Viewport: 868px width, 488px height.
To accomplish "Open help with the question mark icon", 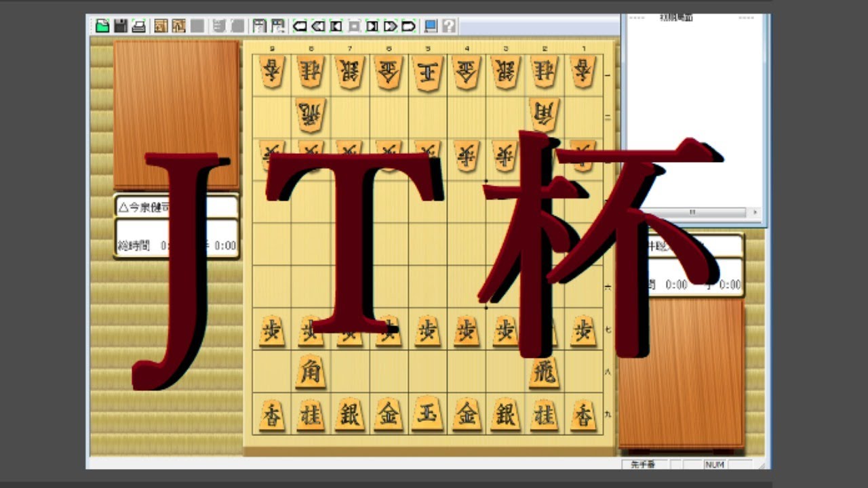I will coord(448,26).
